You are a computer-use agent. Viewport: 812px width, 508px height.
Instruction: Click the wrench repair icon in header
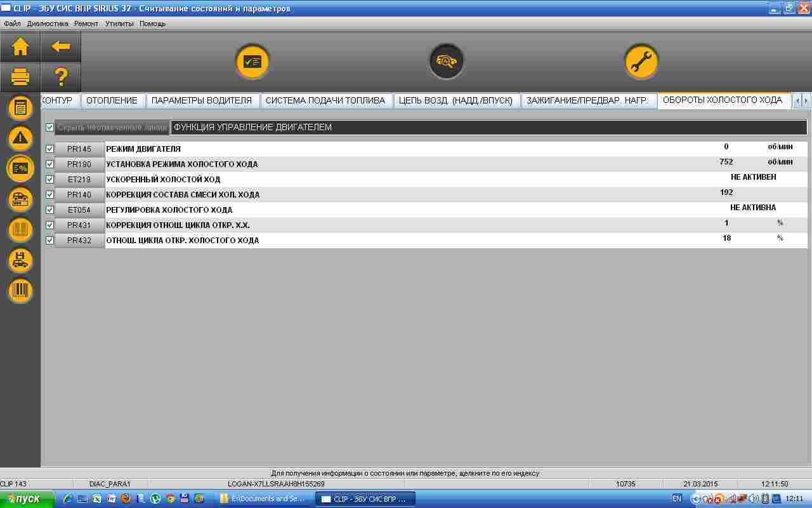pyautogui.click(x=641, y=62)
